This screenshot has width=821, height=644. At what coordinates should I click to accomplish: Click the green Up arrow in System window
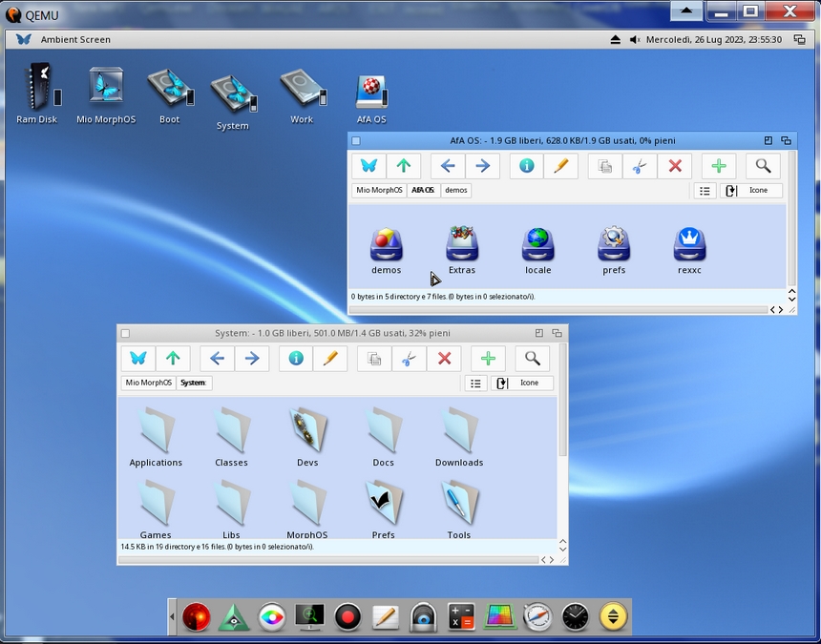(173, 359)
